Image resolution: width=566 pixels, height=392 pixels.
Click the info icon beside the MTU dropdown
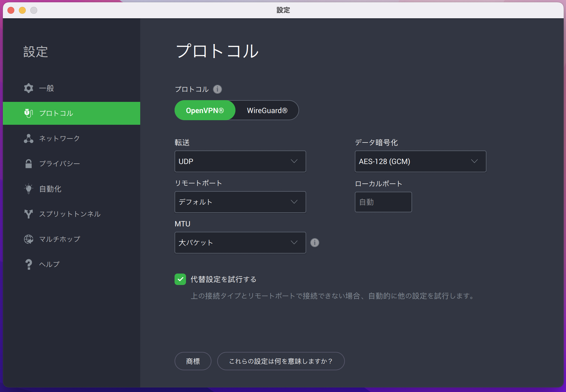(315, 243)
